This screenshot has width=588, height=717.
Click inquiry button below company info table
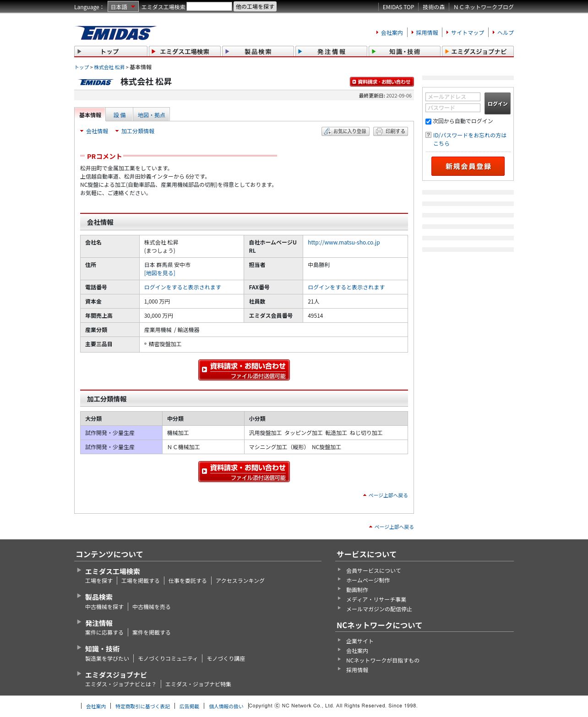click(x=244, y=370)
